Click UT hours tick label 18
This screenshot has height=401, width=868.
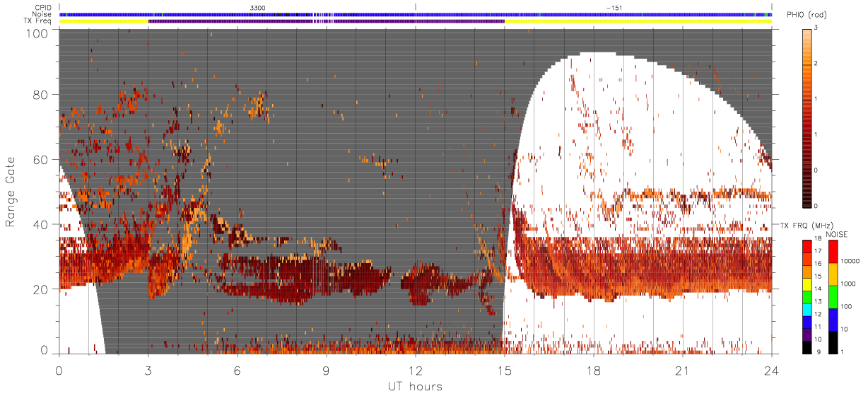594,370
